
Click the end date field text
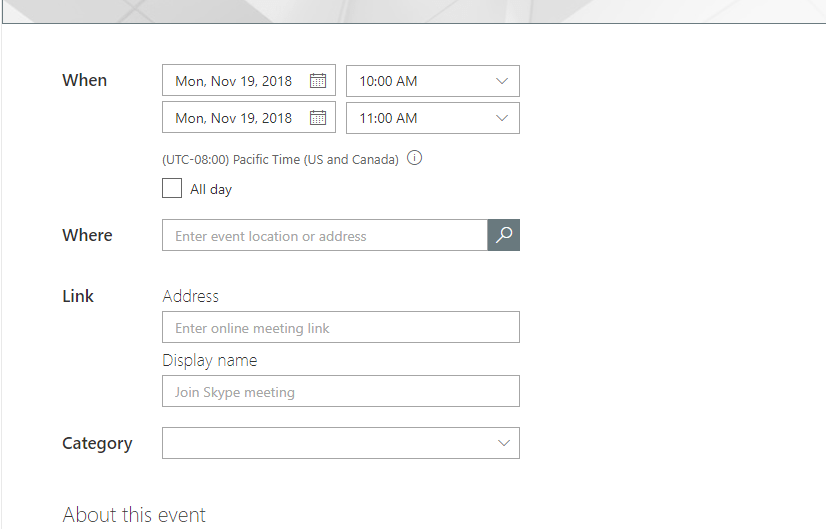(234, 118)
